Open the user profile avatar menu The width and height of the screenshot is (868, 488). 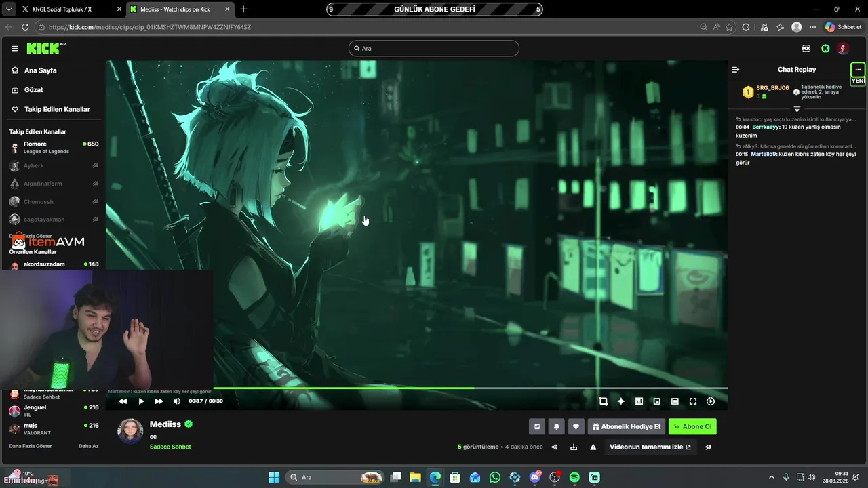point(843,48)
